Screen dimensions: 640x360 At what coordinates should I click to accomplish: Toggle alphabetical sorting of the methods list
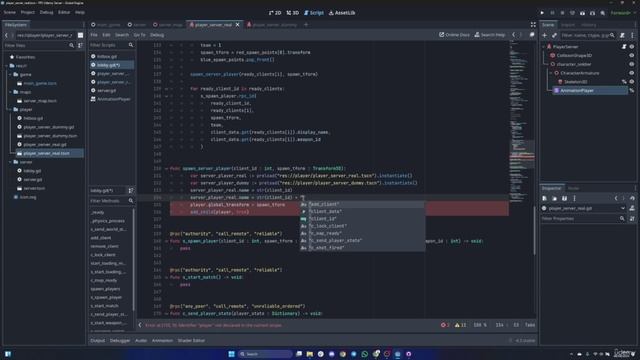tap(131, 191)
